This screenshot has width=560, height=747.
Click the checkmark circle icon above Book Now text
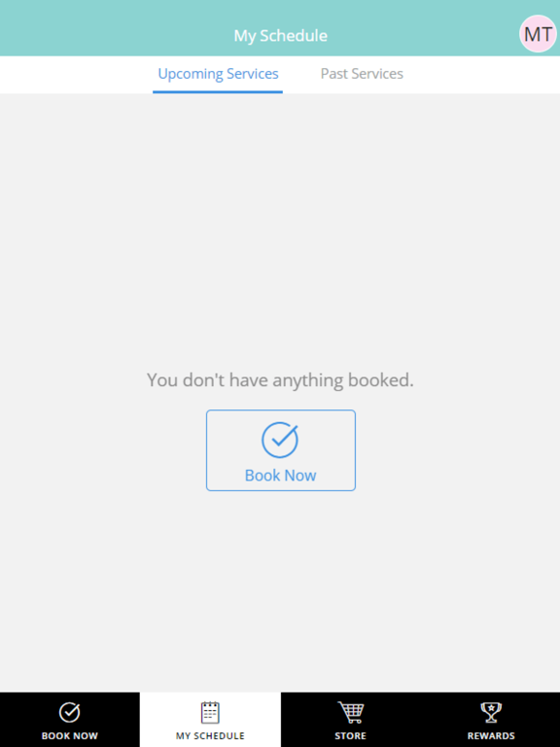point(280,440)
